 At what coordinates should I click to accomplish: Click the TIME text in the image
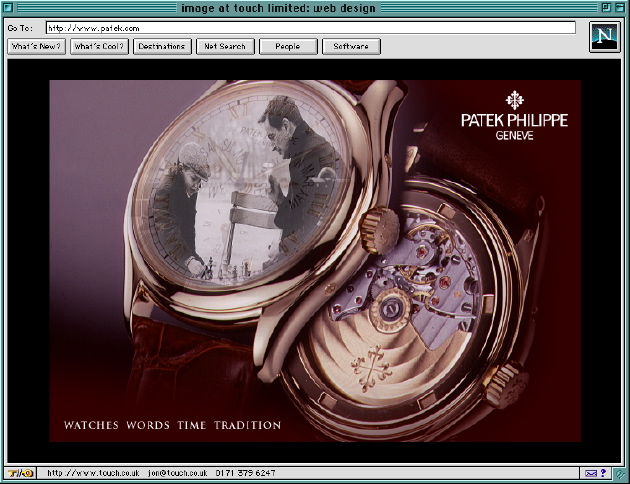(192, 425)
